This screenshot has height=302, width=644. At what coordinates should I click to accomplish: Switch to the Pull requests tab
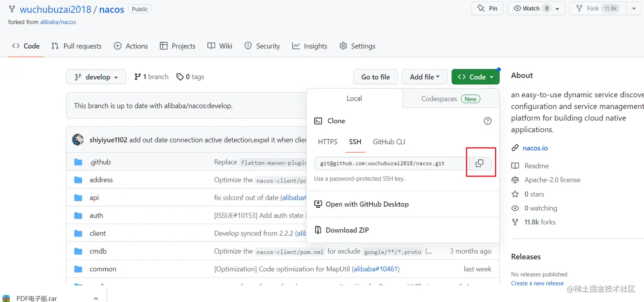click(77, 46)
